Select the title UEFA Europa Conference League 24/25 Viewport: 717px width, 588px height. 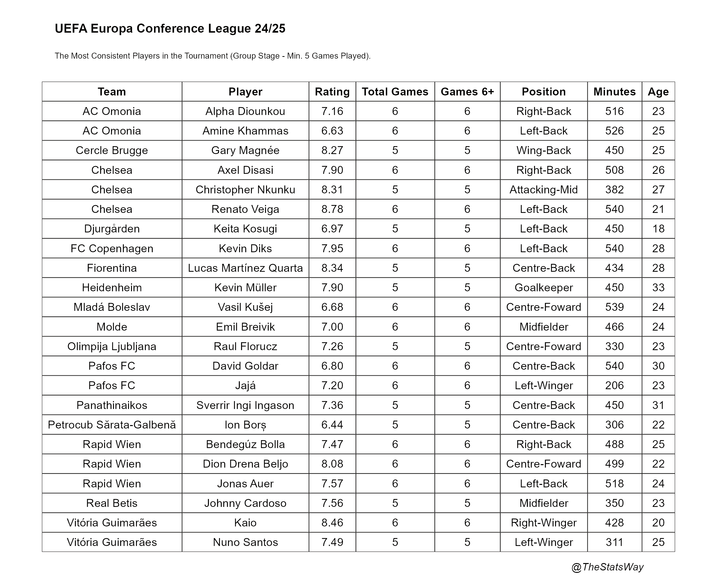pos(170,28)
